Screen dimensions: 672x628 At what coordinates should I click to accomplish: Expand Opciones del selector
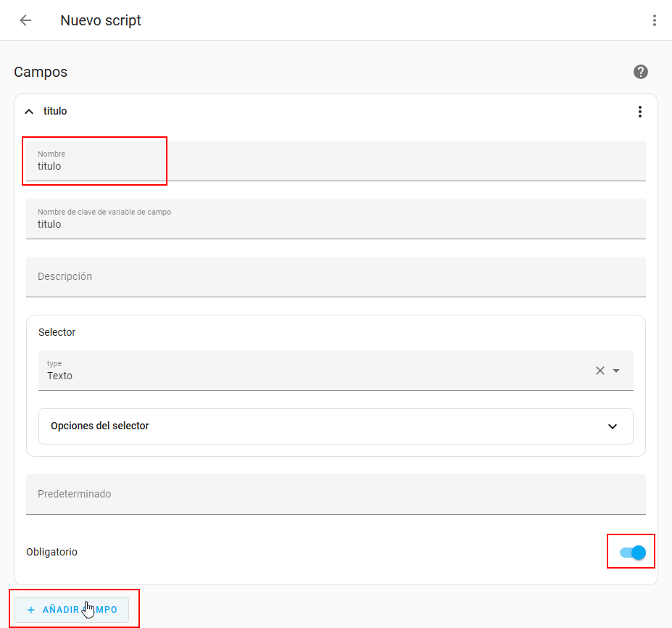tap(613, 426)
